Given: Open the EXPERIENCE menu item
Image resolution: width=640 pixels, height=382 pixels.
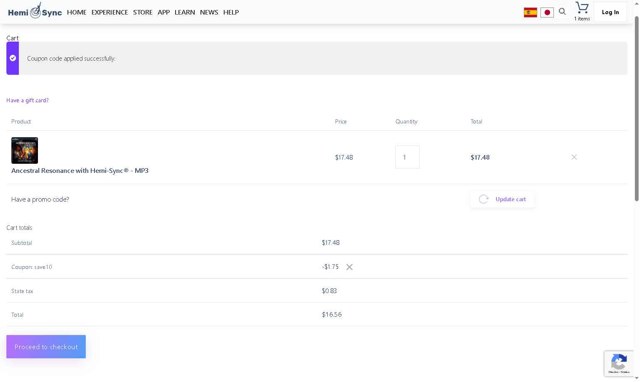Looking at the screenshot, I should [x=109, y=12].
